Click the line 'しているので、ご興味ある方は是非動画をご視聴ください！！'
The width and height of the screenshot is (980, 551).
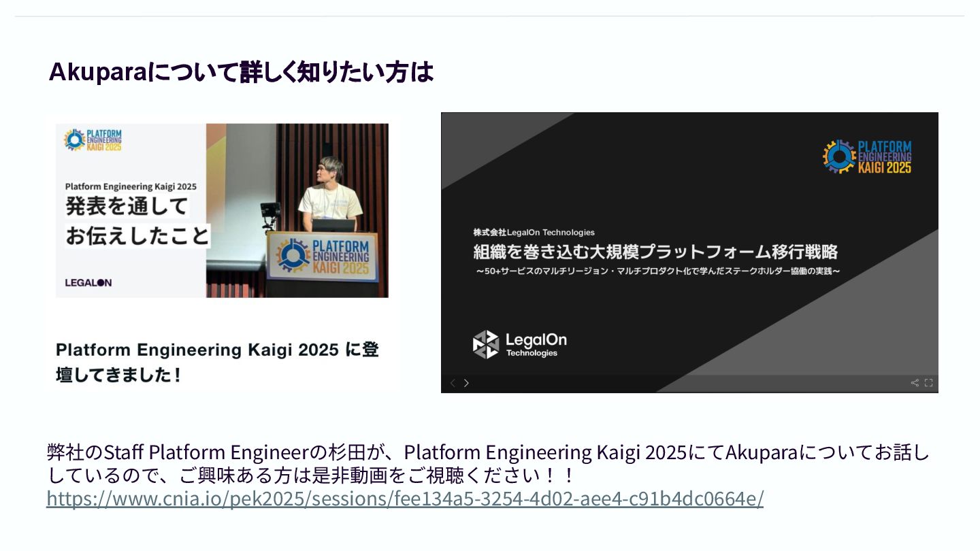click(x=312, y=475)
